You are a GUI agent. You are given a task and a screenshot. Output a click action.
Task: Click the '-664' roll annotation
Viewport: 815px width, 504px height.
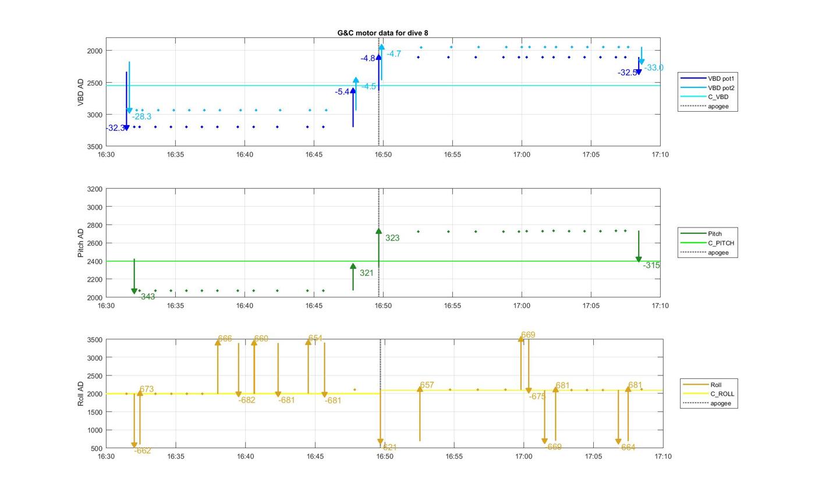[627, 448]
